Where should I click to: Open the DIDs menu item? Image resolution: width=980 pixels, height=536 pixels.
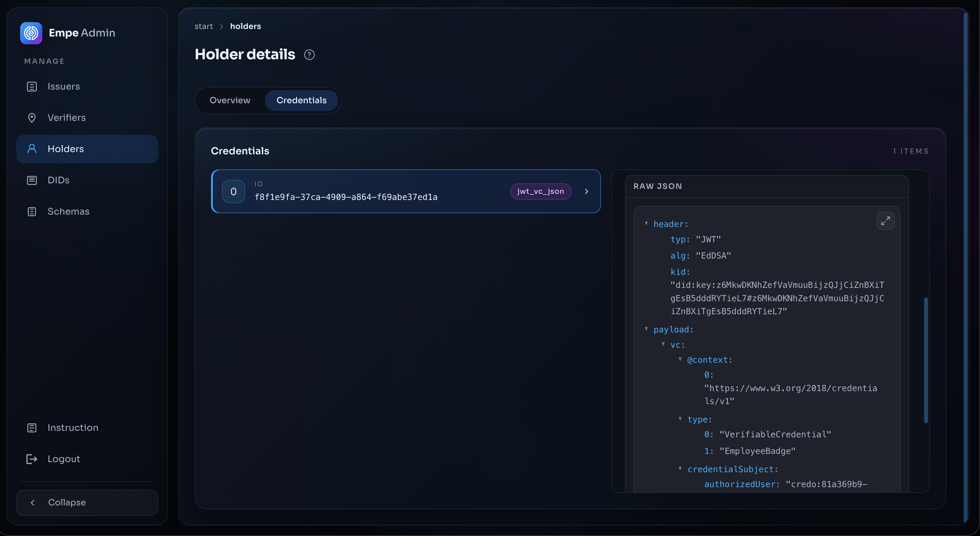point(87,180)
